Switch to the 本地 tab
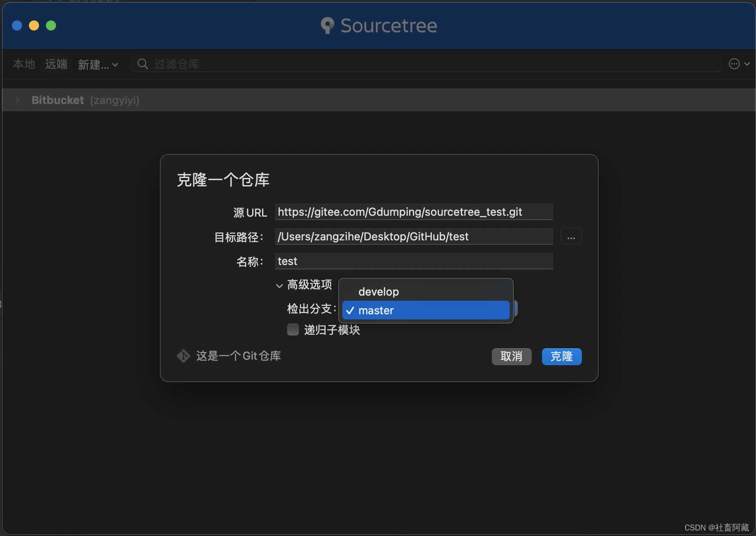 click(x=24, y=64)
